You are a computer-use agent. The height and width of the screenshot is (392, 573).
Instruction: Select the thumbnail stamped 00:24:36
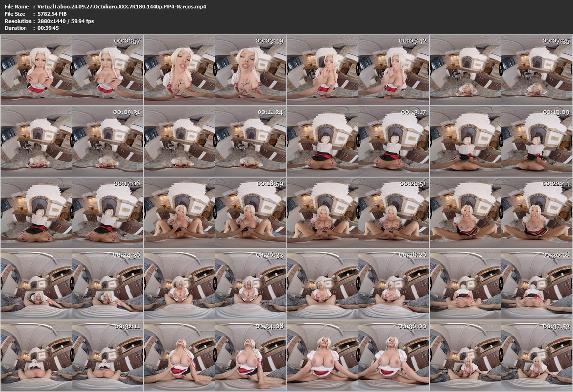click(x=72, y=284)
